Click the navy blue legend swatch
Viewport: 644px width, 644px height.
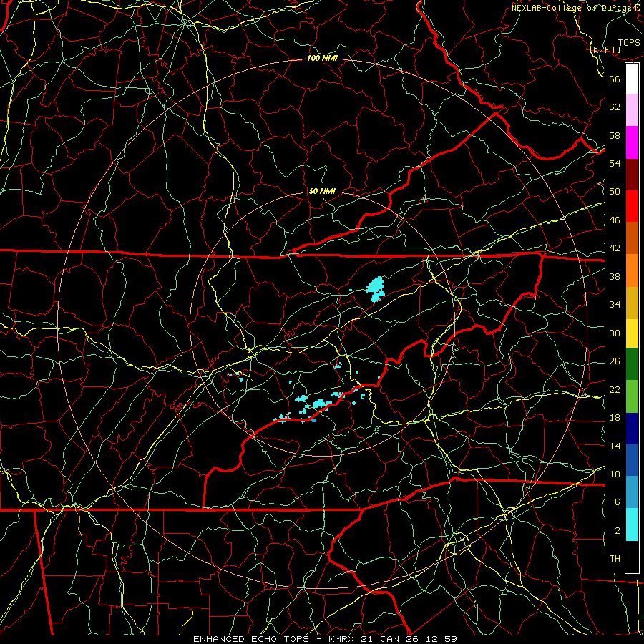632,429
